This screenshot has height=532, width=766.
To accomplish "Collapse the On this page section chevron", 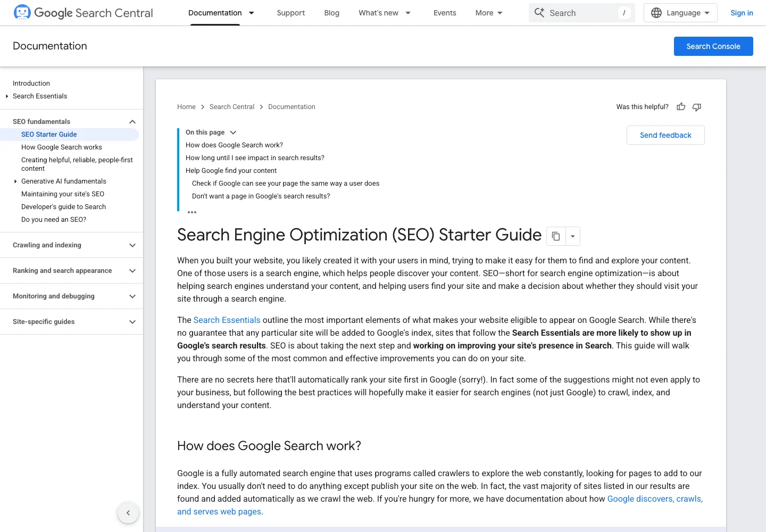I will click(x=233, y=132).
